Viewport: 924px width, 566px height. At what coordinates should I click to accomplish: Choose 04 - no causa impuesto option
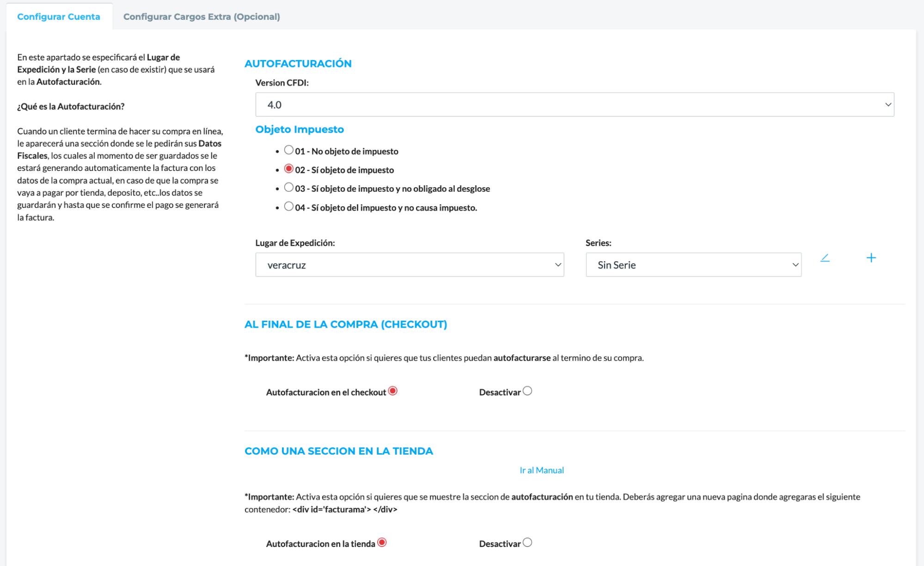(x=288, y=206)
